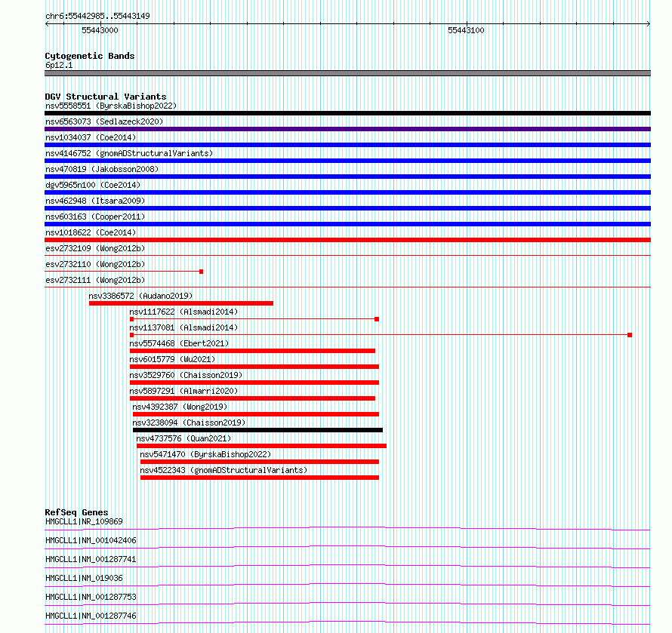672x633 pixels.
Task: Click the chr6:55442985..55443149 region label
Action: pyautogui.click(x=97, y=16)
